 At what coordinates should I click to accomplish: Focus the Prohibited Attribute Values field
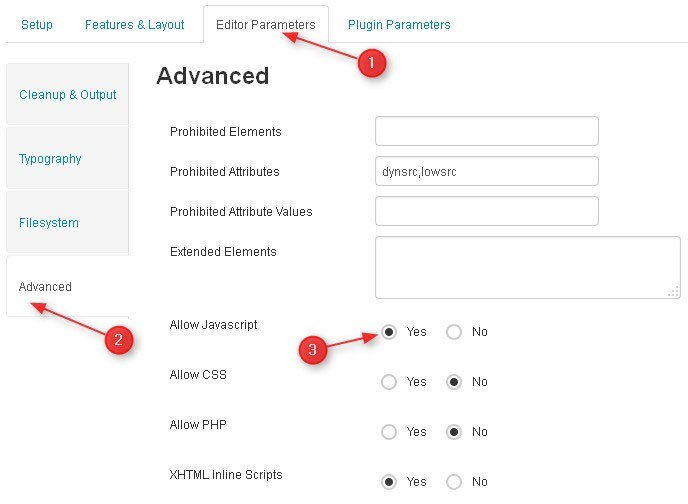[487, 211]
